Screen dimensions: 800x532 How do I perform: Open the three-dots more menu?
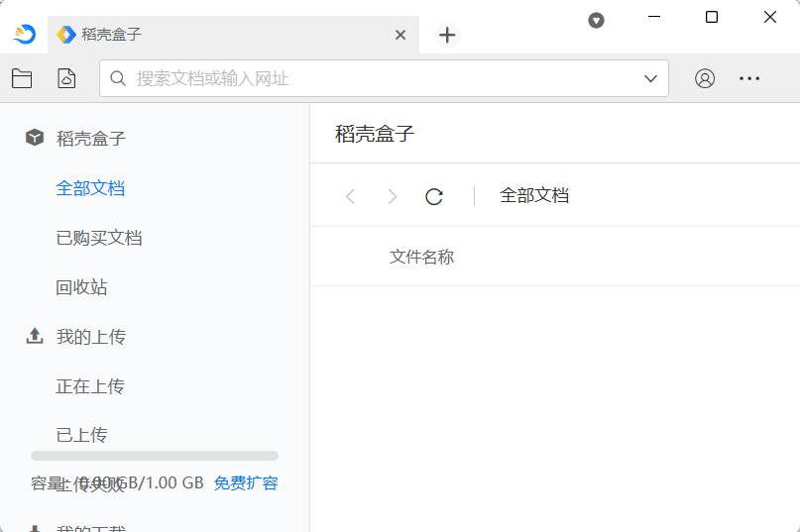click(x=749, y=78)
